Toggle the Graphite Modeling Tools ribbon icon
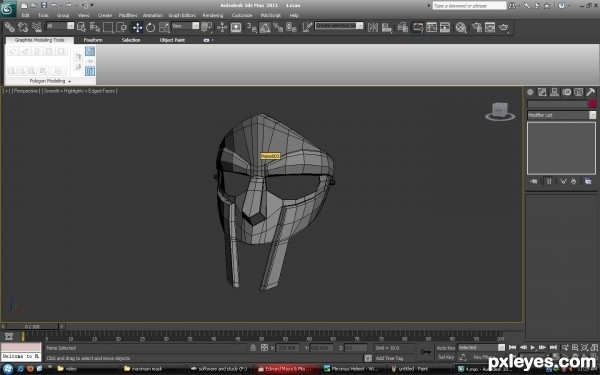Screen dimensions: 600x375 (x=418, y=27)
